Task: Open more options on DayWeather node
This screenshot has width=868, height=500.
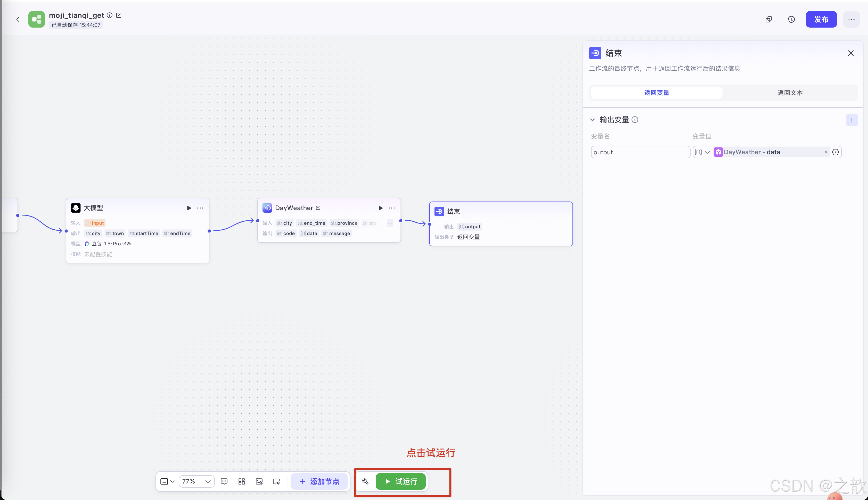Action: tap(391, 208)
